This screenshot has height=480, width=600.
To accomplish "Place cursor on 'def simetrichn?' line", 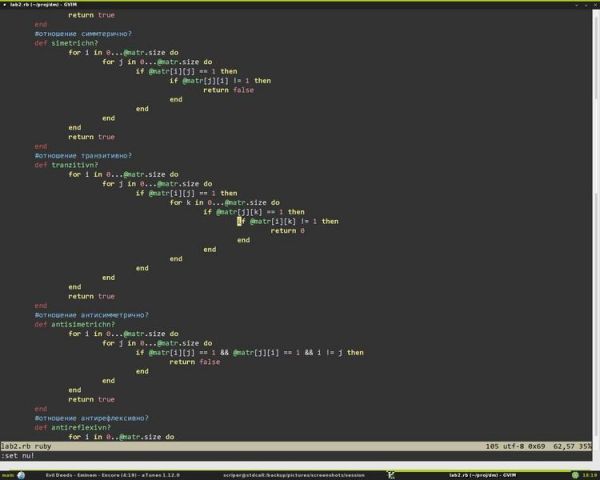I will (x=66, y=43).
